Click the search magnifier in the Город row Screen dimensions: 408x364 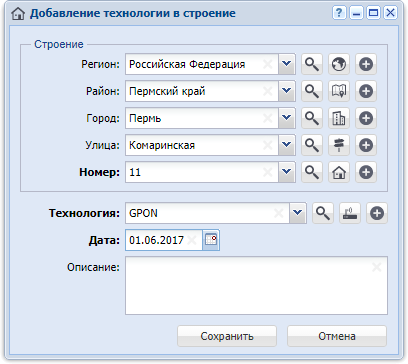312,118
